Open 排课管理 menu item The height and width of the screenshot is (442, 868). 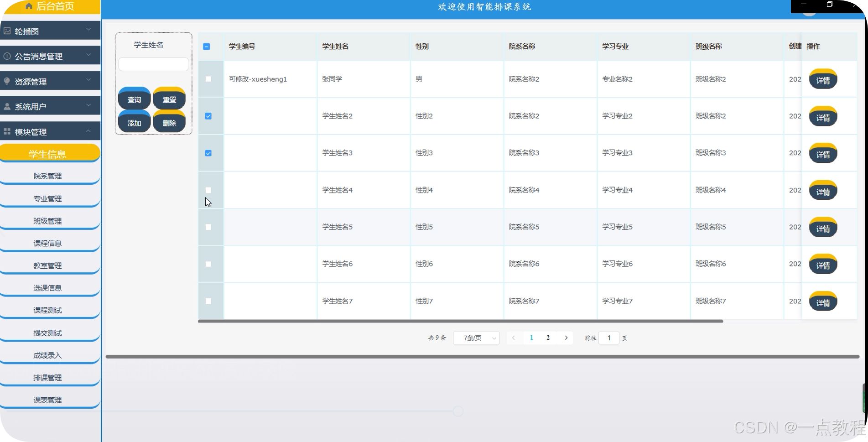(x=50, y=378)
